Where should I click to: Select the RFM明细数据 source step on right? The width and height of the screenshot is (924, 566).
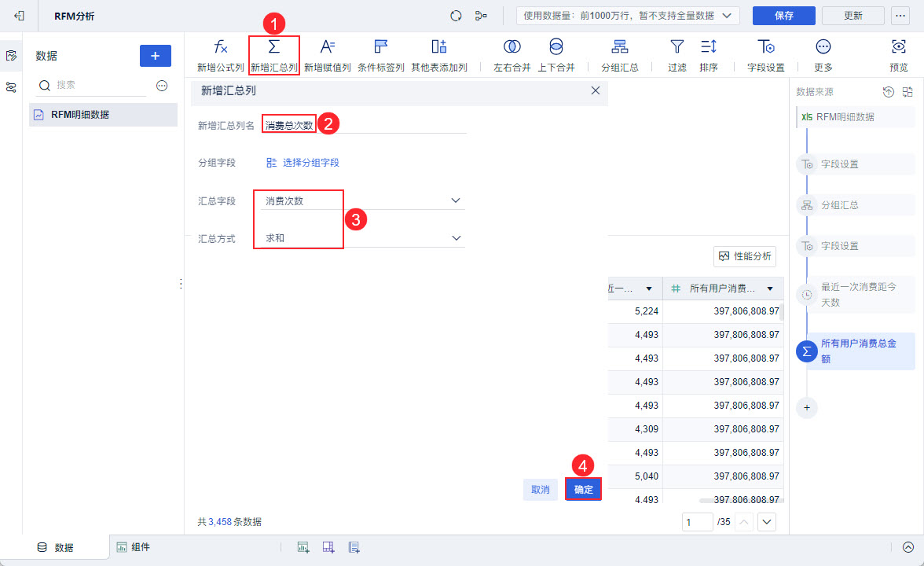(x=856, y=116)
